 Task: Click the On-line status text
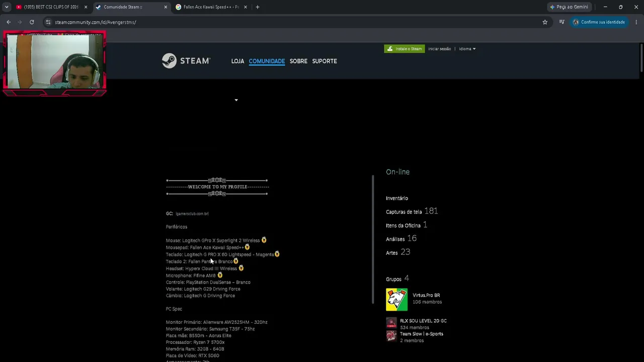pos(397,172)
